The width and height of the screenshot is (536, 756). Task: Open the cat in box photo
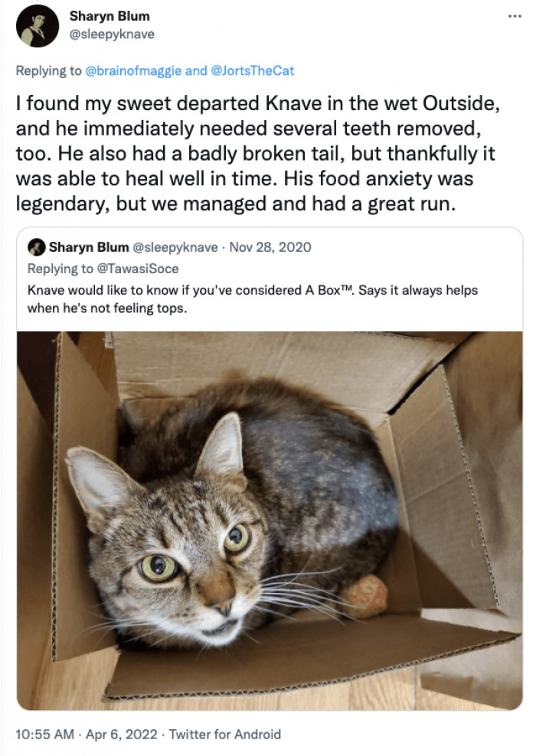[x=270, y=520]
